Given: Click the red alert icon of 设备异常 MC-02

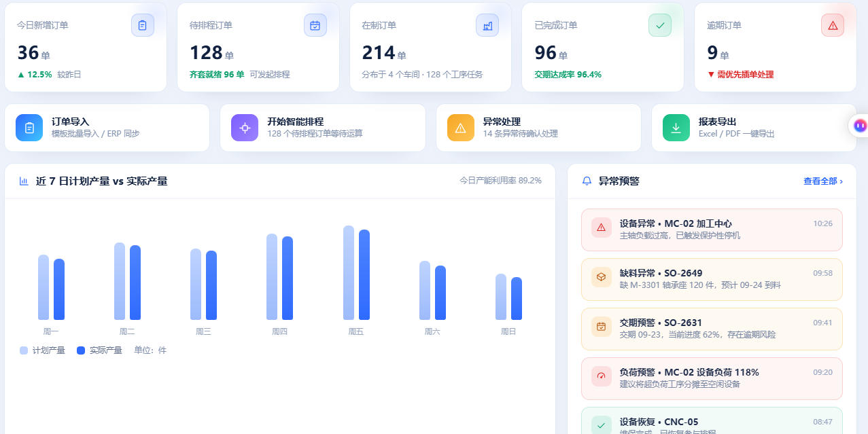Looking at the screenshot, I should tap(601, 228).
